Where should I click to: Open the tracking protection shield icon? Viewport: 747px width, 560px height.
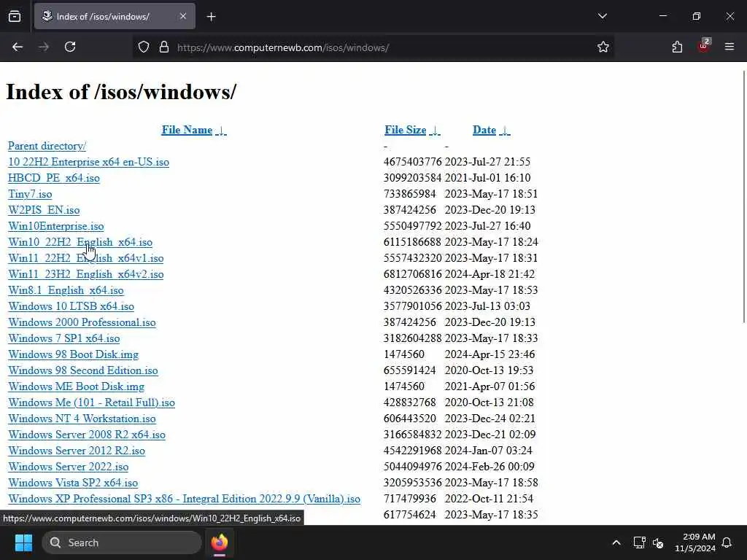tap(144, 47)
